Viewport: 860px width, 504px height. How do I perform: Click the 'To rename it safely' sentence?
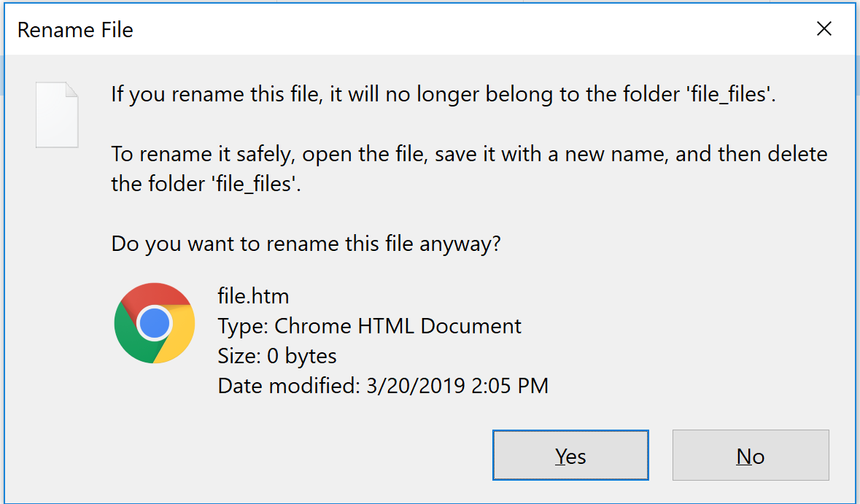[469, 155]
